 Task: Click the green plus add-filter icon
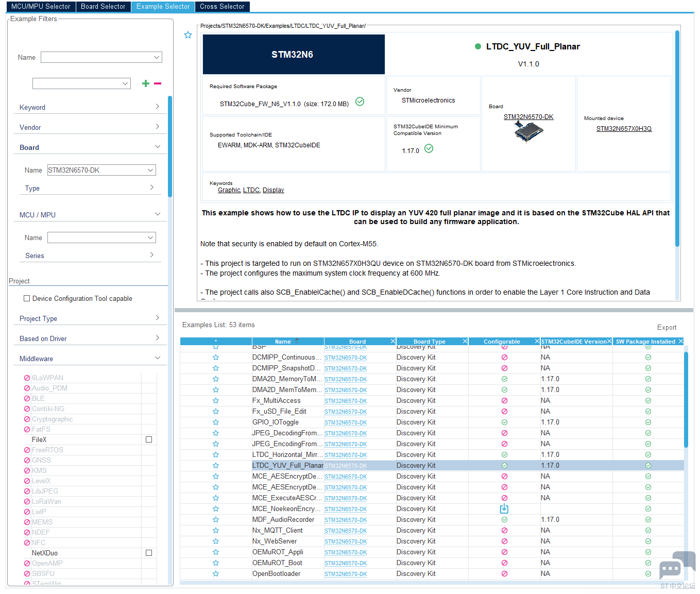[x=146, y=83]
